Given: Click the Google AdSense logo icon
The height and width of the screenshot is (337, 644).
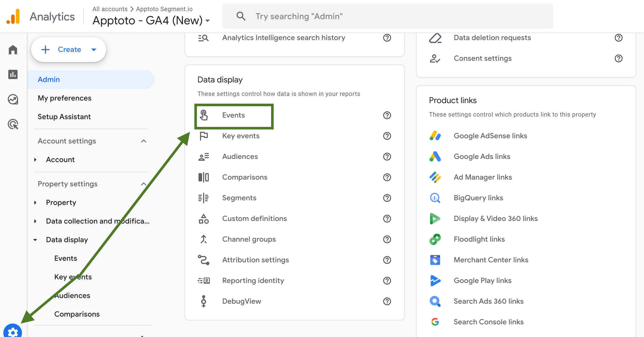Looking at the screenshot, I should 435,136.
